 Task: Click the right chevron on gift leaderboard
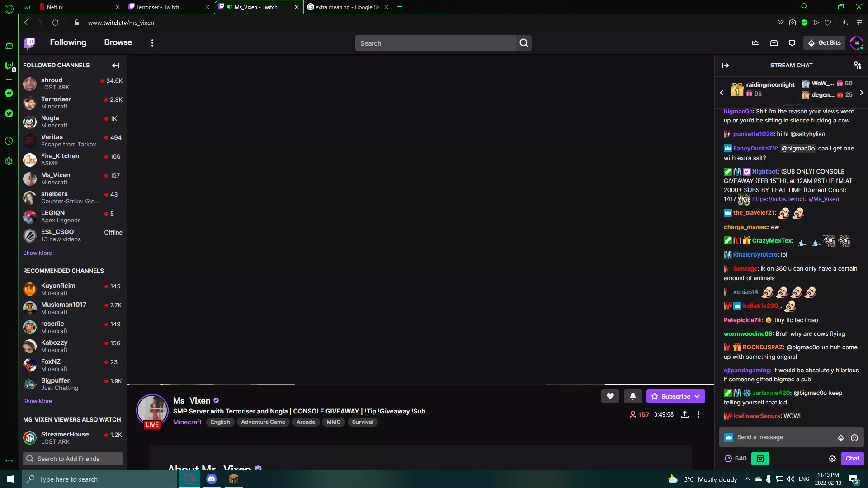click(862, 93)
